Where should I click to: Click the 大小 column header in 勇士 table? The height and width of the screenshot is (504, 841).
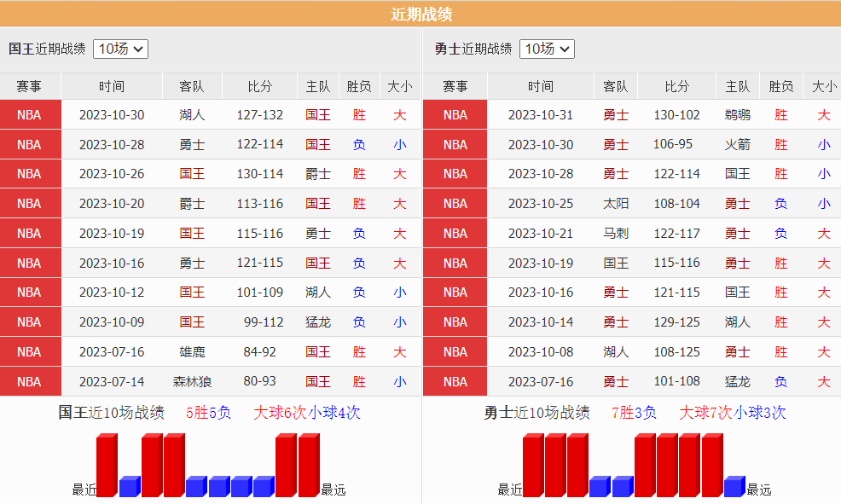[x=824, y=86]
